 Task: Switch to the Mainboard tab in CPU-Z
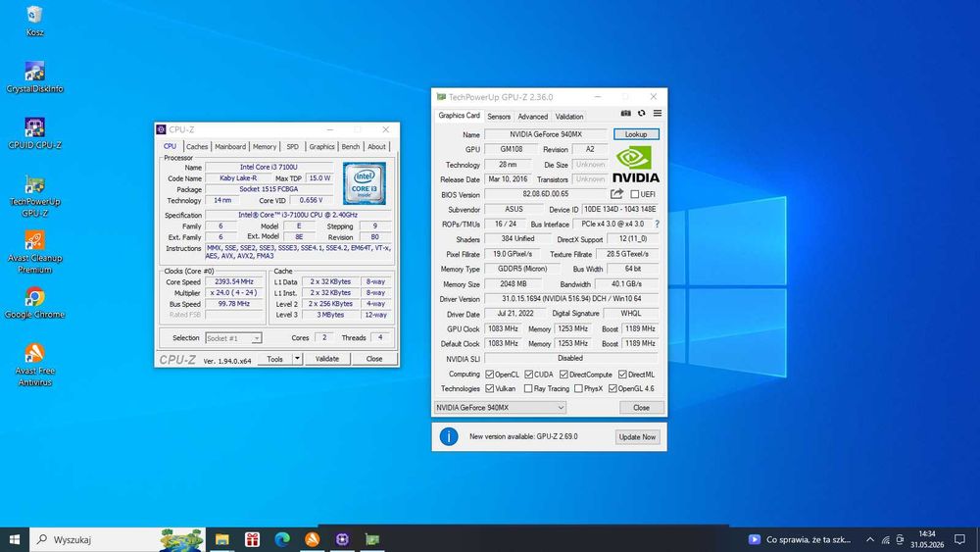click(230, 146)
